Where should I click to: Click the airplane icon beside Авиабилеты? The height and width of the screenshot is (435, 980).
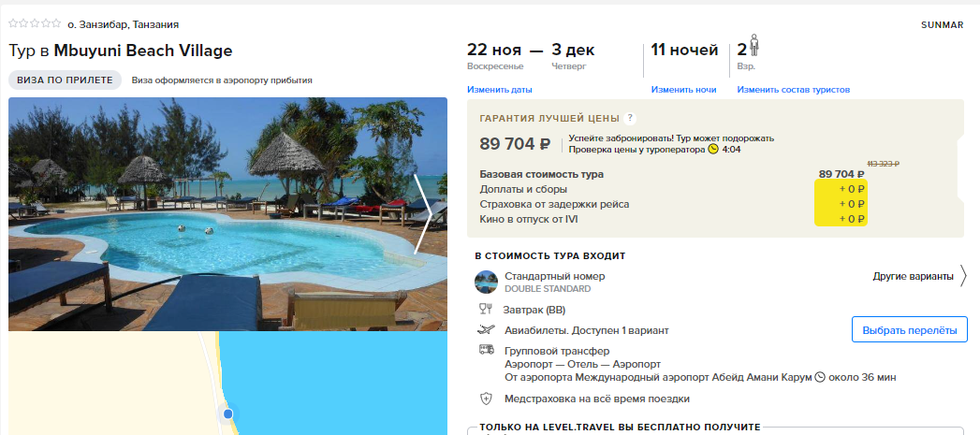tap(486, 329)
